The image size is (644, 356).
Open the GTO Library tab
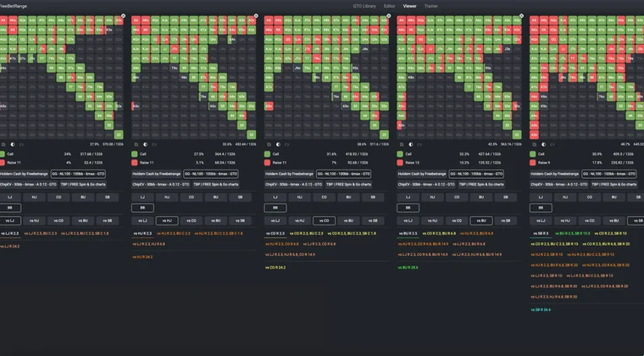click(364, 6)
